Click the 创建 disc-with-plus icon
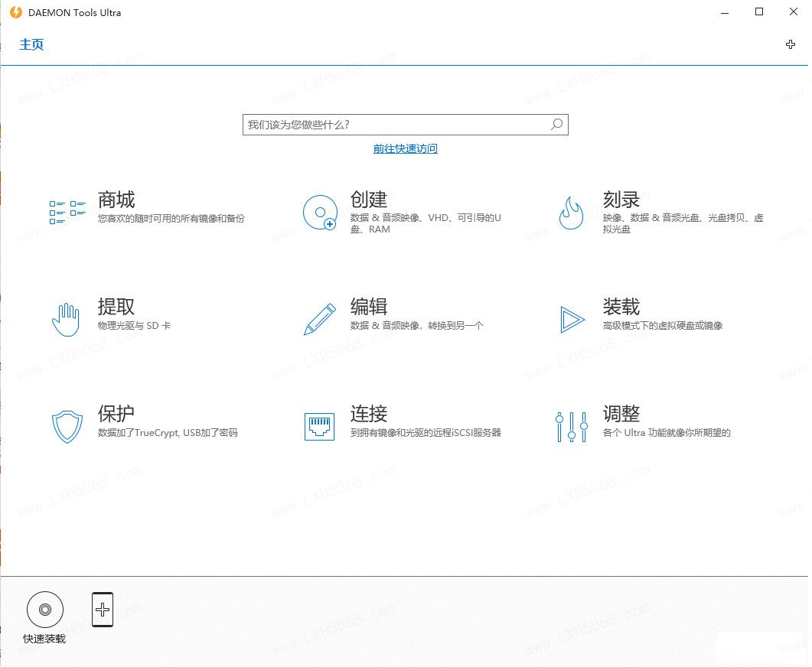812x667 pixels. click(x=320, y=212)
